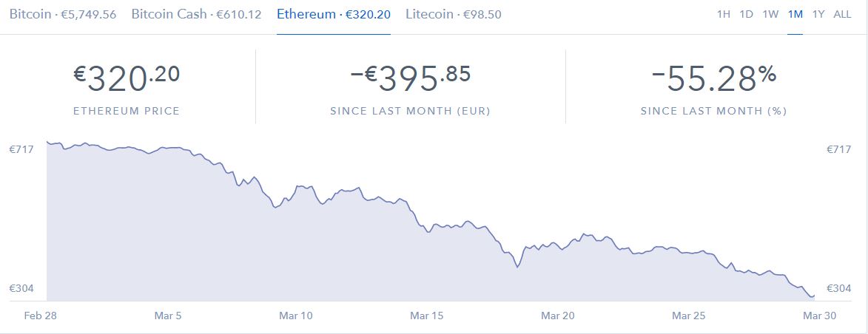The height and width of the screenshot is (334, 868).
Task: Click the -55.28% percentage change
Action: [x=713, y=79]
